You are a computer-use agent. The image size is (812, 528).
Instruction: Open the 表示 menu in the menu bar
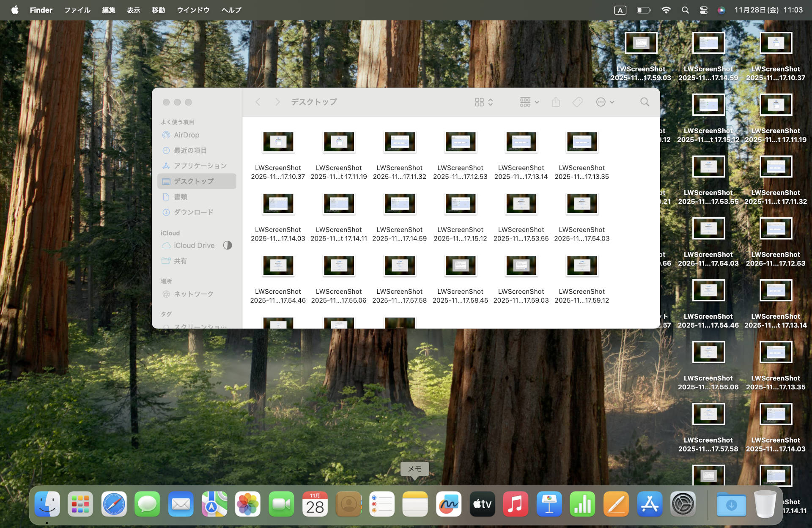click(x=133, y=10)
